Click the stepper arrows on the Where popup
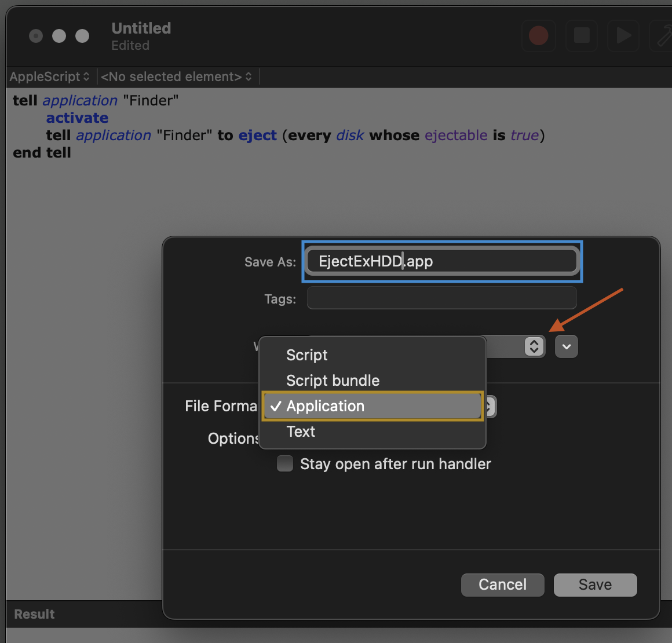The image size is (672, 643). (534, 346)
